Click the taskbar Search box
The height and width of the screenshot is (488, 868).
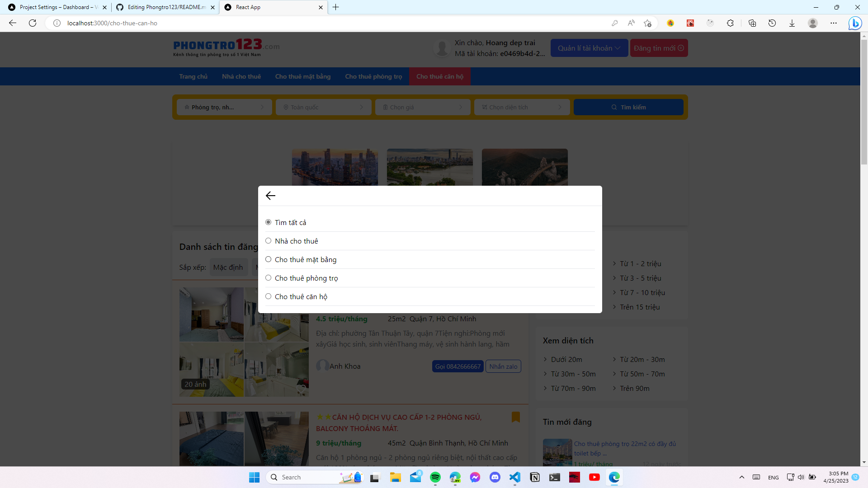point(316,477)
